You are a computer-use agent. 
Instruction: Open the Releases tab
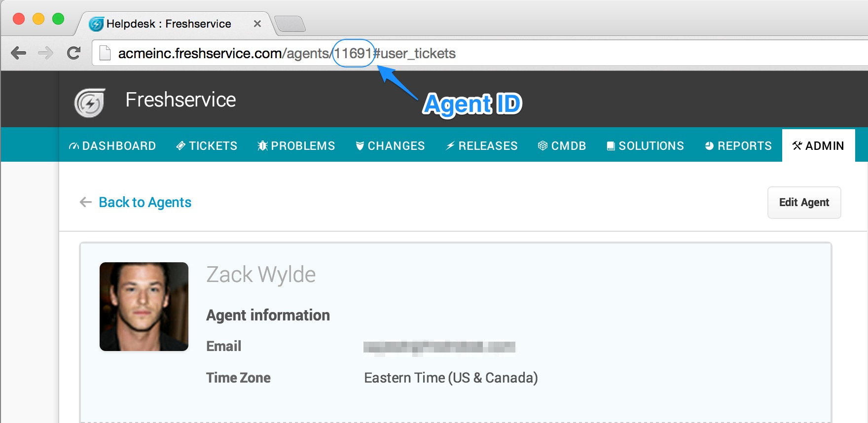[x=482, y=146]
